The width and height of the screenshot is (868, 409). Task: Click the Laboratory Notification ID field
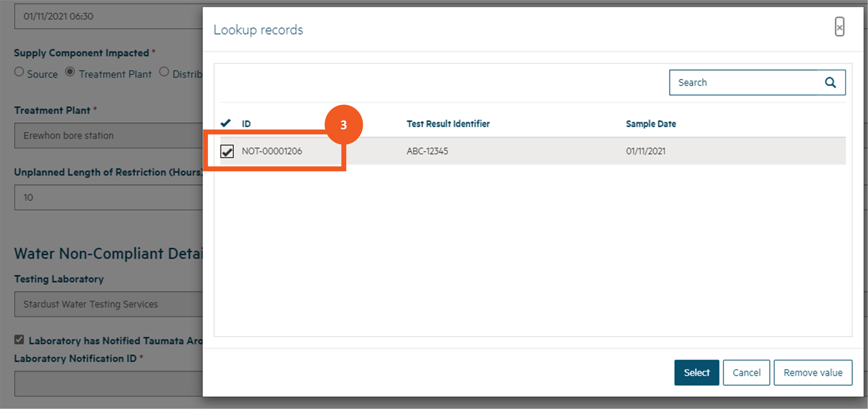108,384
